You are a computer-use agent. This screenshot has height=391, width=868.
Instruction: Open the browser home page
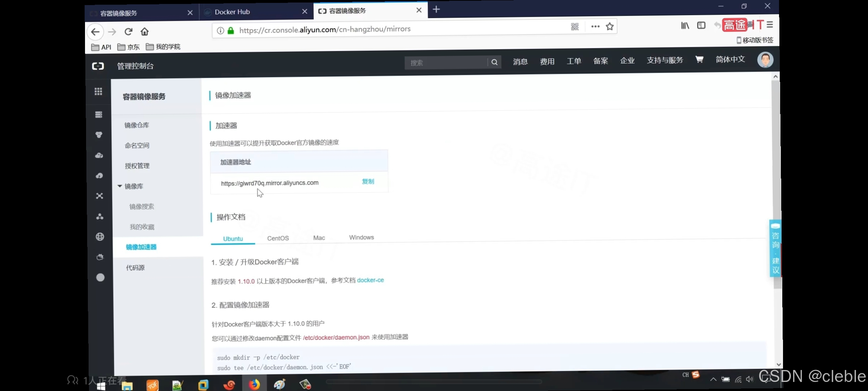click(x=145, y=31)
